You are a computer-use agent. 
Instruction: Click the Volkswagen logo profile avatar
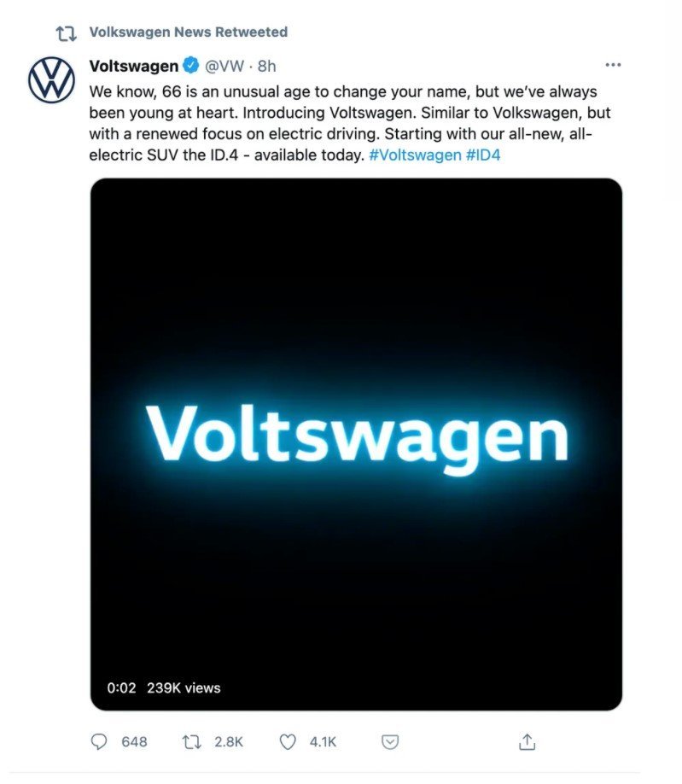[51, 80]
